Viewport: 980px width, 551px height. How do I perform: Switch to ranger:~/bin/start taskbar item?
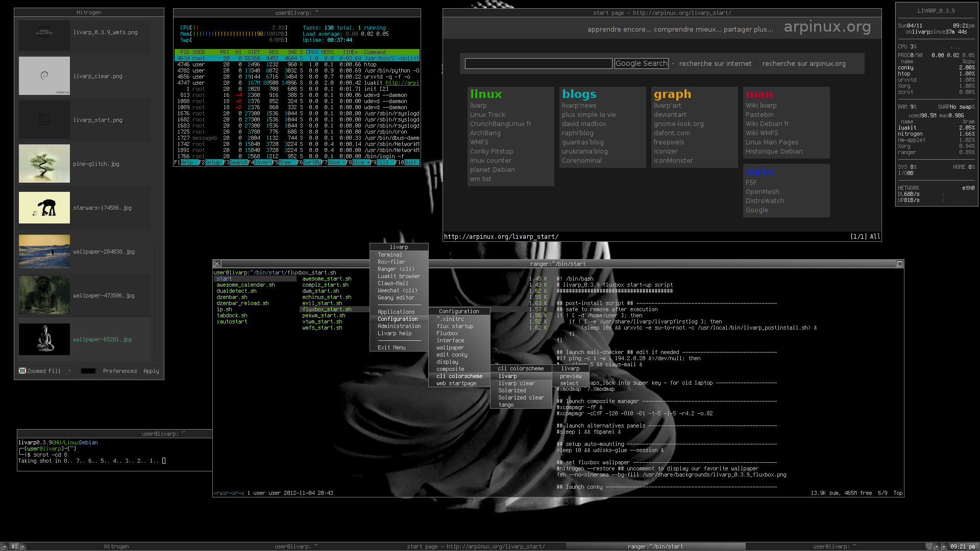(655, 546)
